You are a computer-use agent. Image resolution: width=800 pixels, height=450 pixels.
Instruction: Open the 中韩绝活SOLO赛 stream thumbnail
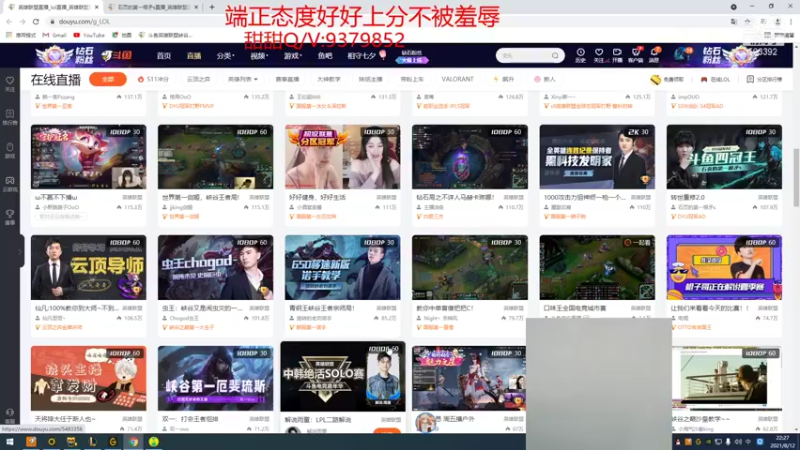pos(343,377)
